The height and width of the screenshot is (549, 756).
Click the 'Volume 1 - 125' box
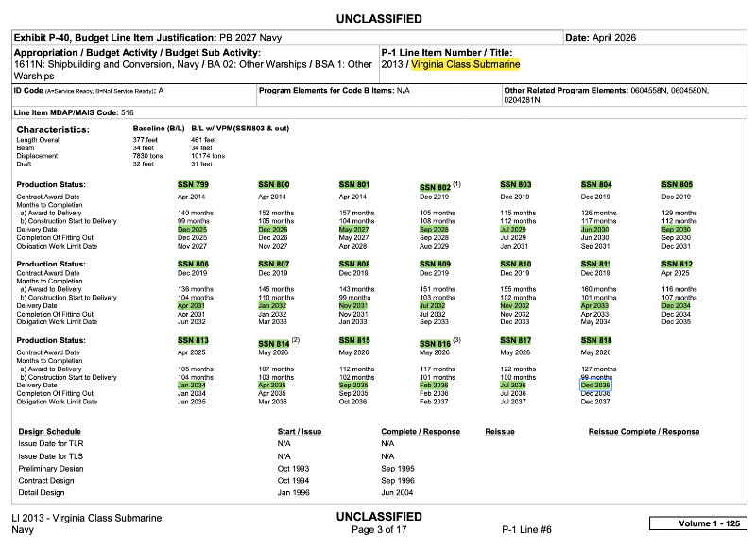697,523
